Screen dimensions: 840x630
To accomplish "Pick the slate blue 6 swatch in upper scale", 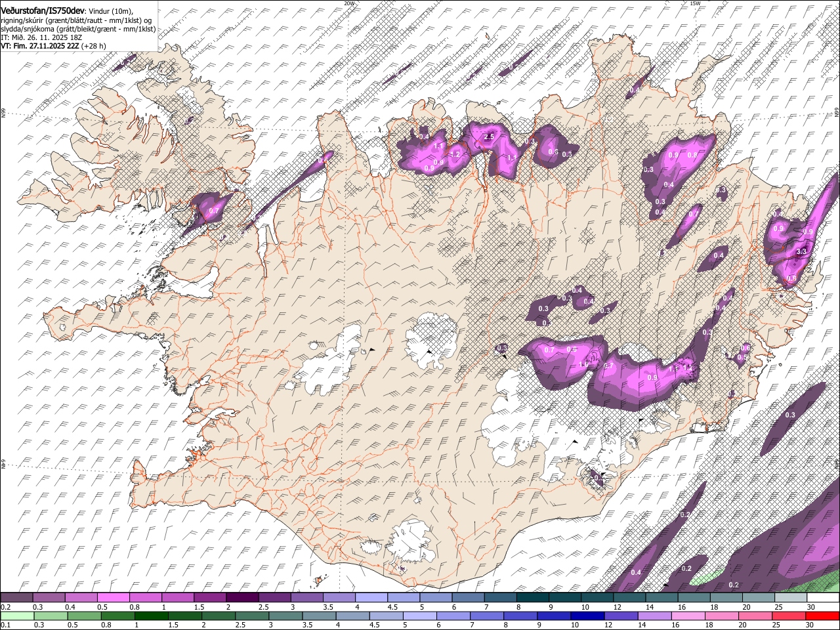I will pyautogui.click(x=467, y=598).
